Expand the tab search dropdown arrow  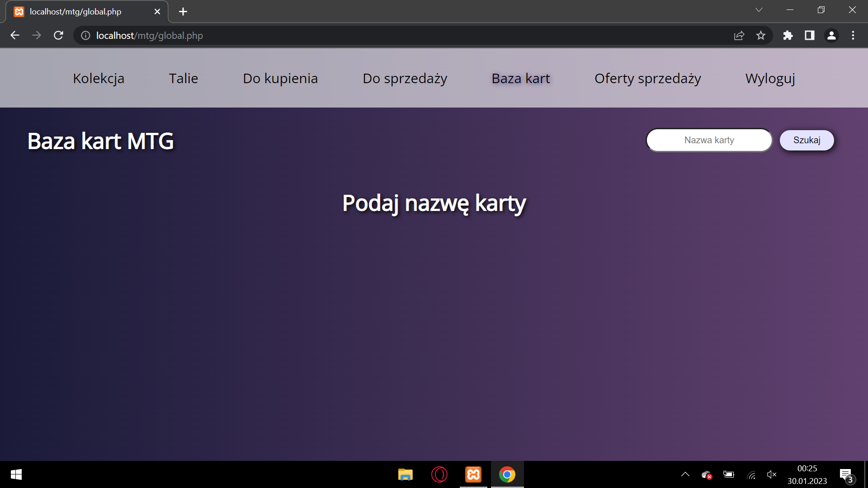(759, 10)
